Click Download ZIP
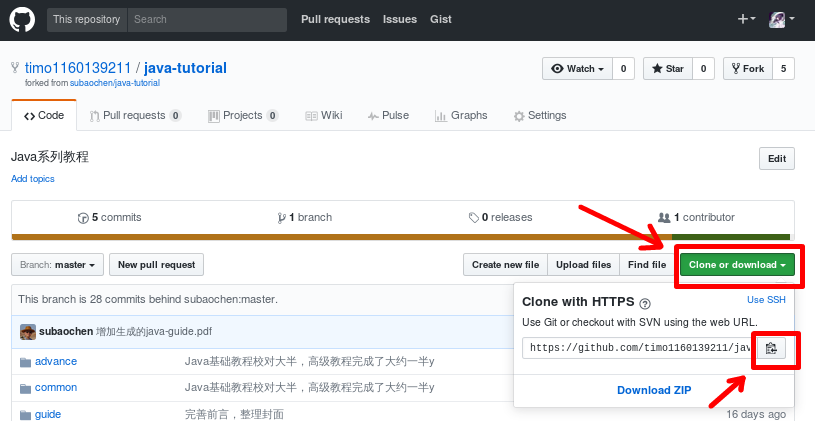Screen dimensions: 815x421 pyautogui.click(x=654, y=390)
